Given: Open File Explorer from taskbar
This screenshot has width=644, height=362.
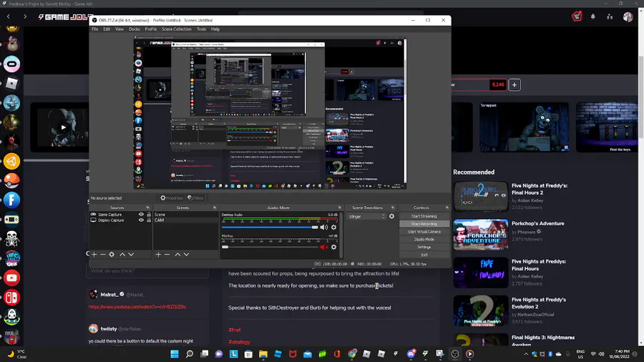Looking at the screenshot, I should click(x=263, y=354).
